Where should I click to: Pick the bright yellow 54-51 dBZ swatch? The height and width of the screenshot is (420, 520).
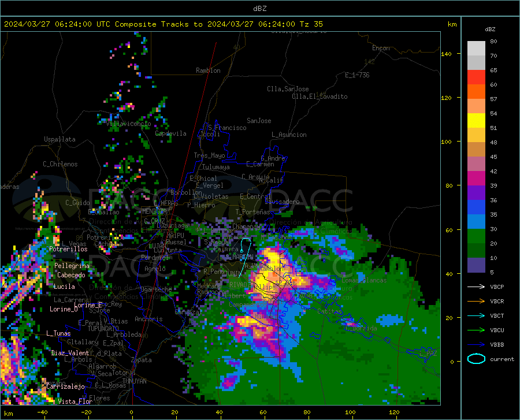(476, 121)
